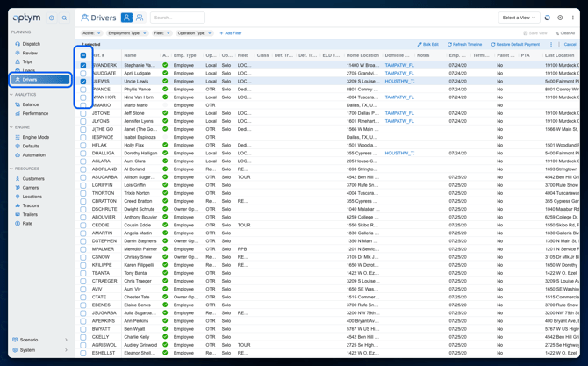Open the TAMPATW_FL link in Stephanie's row
This screenshot has width=588, height=366.
pyautogui.click(x=399, y=65)
